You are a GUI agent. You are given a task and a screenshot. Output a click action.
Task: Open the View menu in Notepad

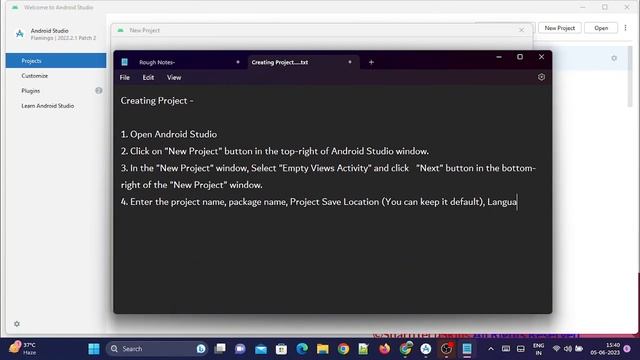coord(174,78)
